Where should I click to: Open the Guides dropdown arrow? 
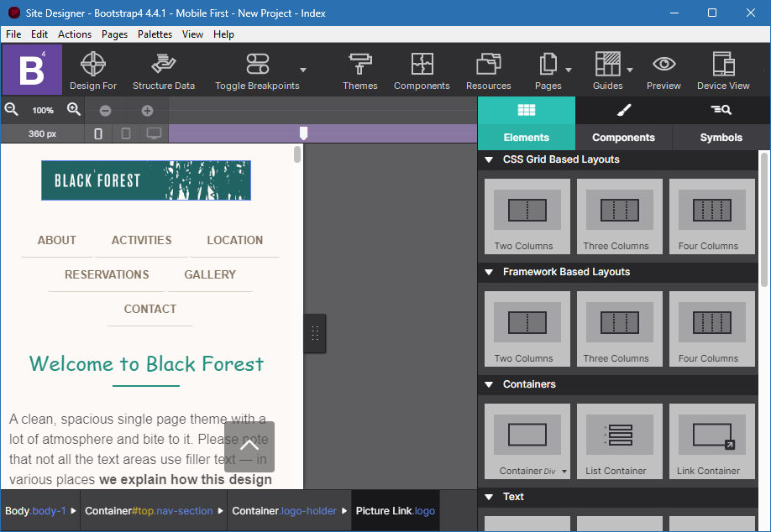(630, 70)
